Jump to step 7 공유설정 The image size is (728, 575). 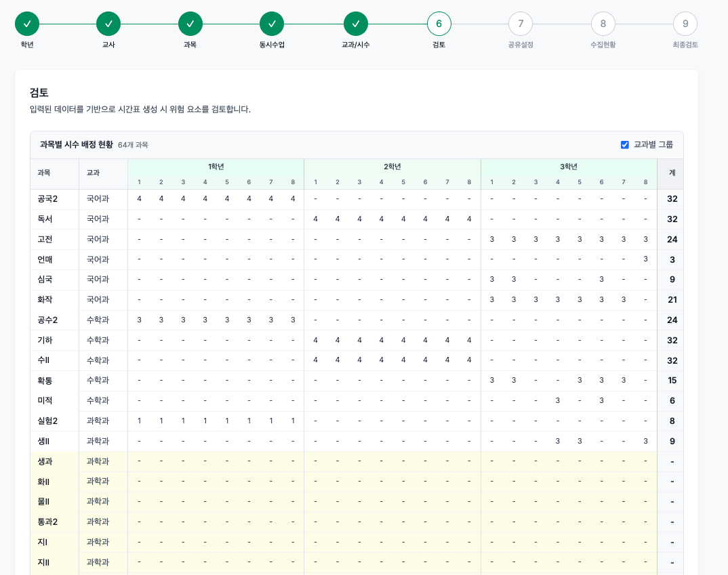pyautogui.click(x=521, y=24)
